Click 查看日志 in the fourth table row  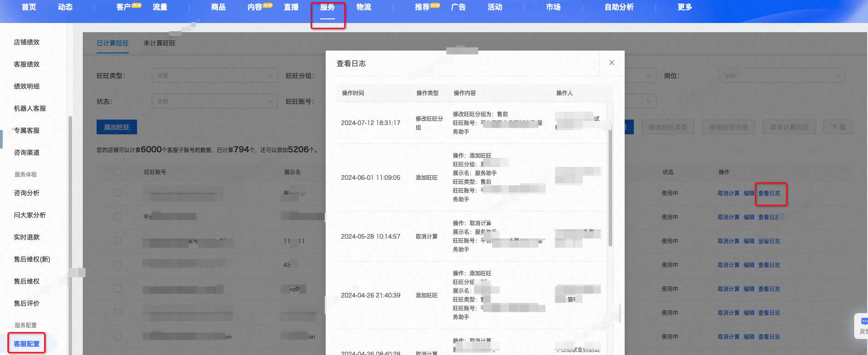pyautogui.click(x=769, y=265)
